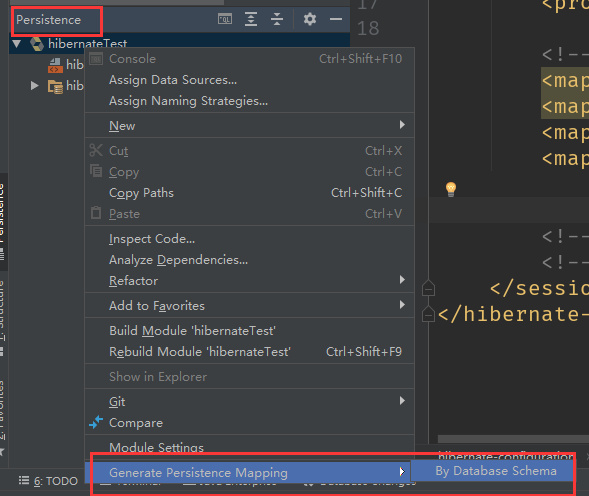Image resolution: width=589 pixels, height=496 pixels.
Task: Click line number 18 in the gutter
Action: click(368, 28)
